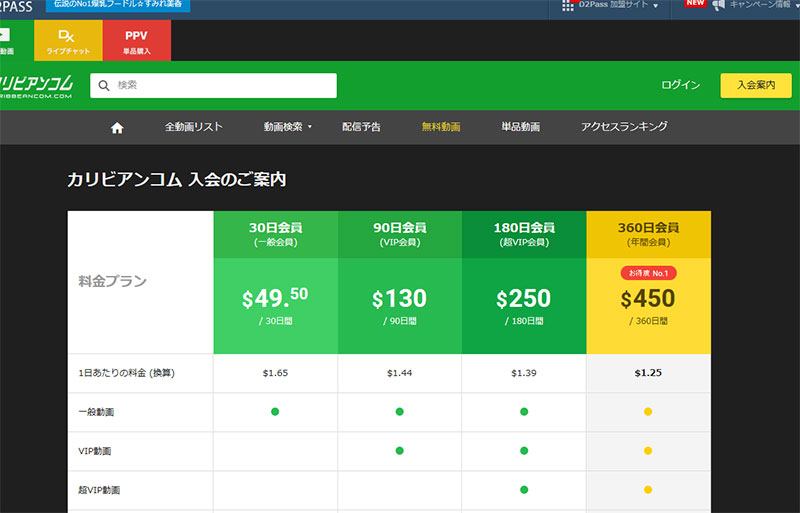Click the $1.39 per-day value

click(x=524, y=373)
